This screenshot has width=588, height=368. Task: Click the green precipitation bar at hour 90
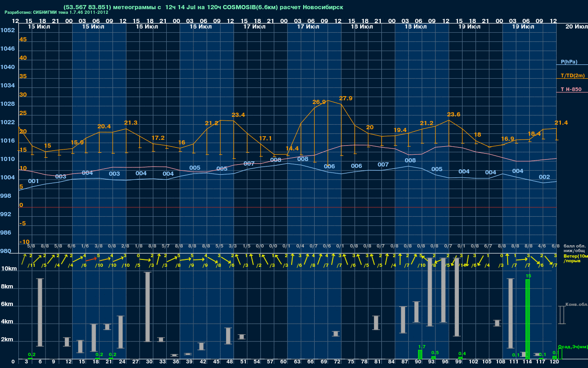point(420,355)
